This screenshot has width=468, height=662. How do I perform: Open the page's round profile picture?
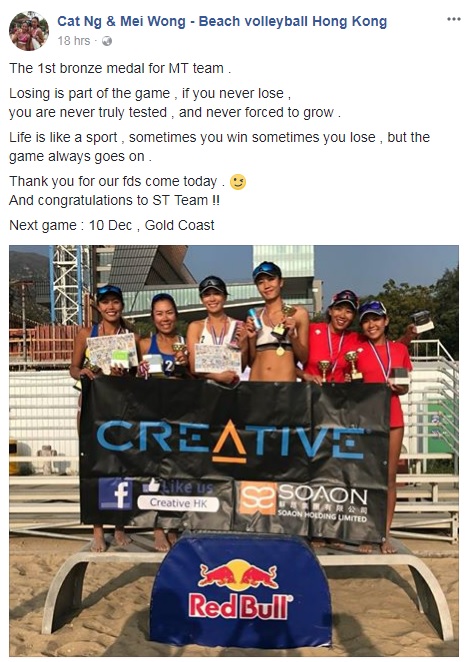pos(29,31)
